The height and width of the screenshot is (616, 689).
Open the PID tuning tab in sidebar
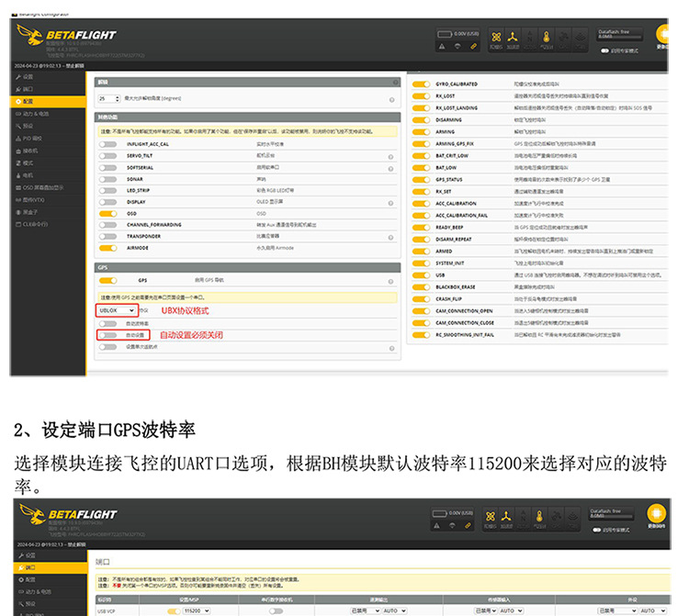click(x=32, y=139)
